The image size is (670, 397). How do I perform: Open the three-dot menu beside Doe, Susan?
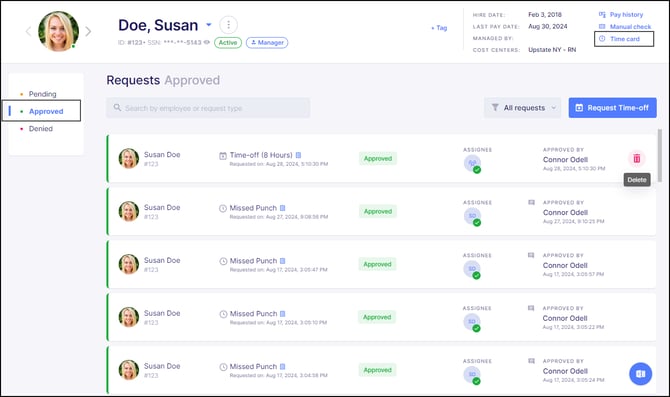tap(229, 25)
